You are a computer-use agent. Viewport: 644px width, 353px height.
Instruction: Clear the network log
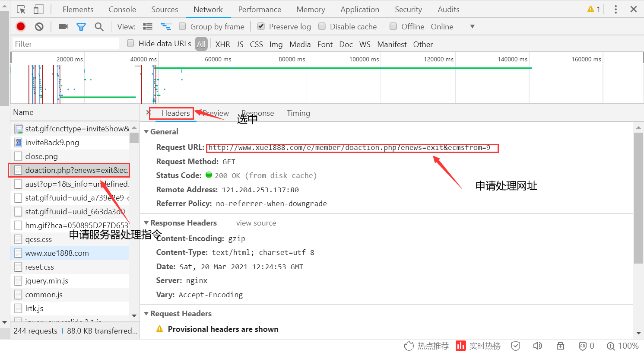[39, 26]
